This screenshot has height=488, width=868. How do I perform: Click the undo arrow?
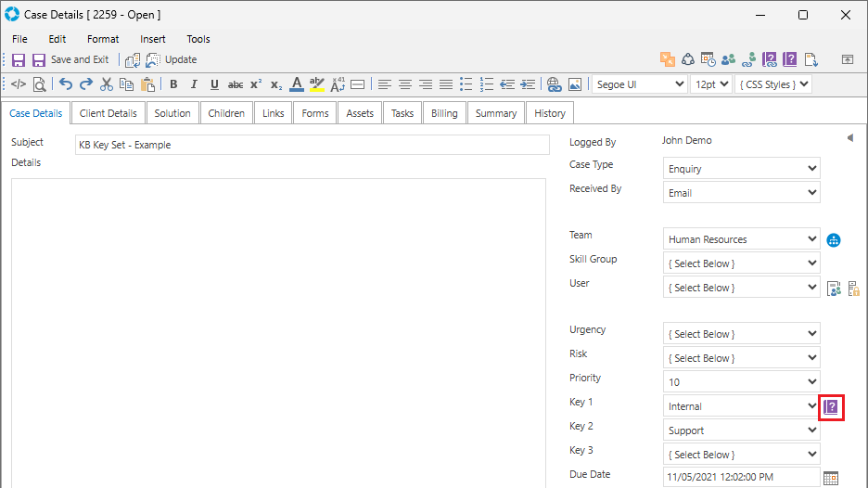click(66, 84)
